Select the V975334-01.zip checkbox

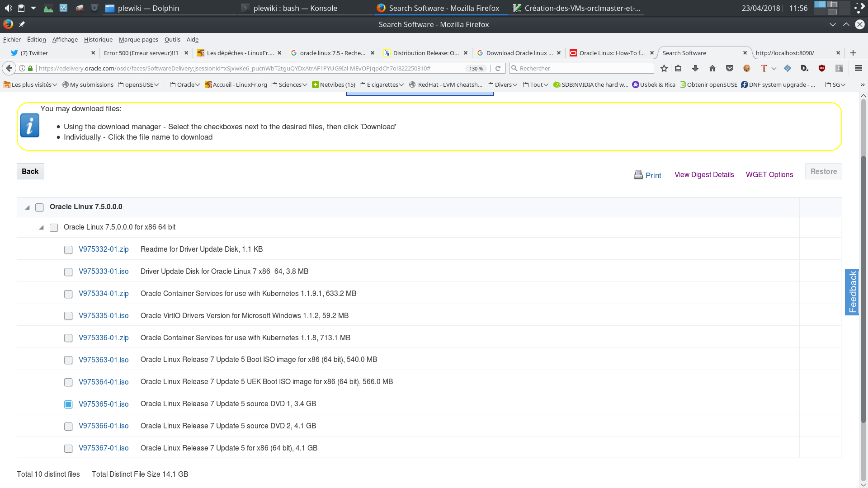[x=68, y=294]
